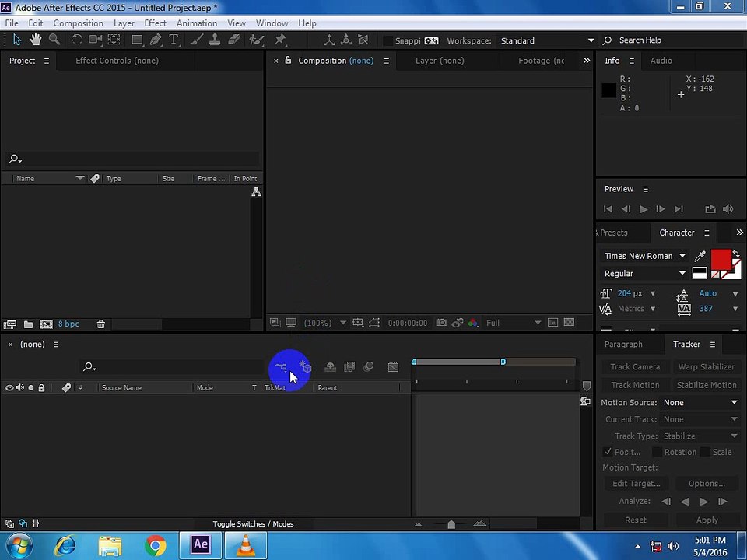The width and height of the screenshot is (747, 560).
Task: Click Toggle Switches / Modes button
Action: 253,523
